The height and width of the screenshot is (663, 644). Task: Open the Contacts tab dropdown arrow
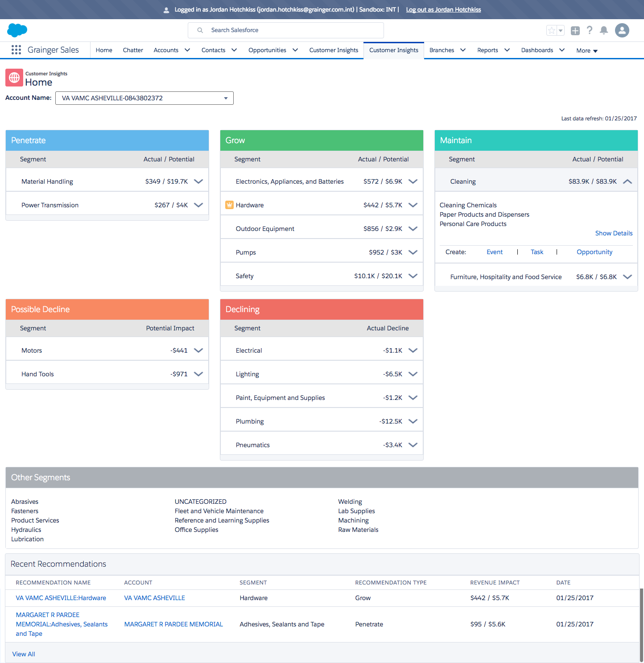click(234, 50)
